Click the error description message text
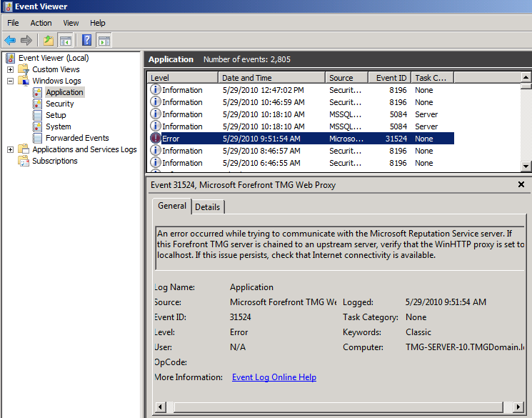The height and width of the screenshot is (418, 532). point(341,244)
